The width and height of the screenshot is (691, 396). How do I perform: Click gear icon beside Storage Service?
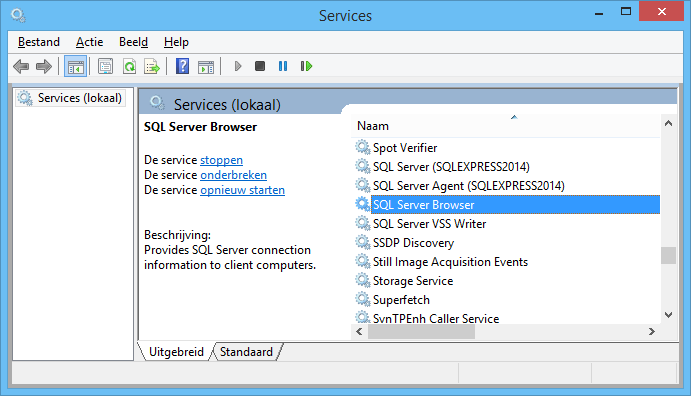[x=363, y=280]
